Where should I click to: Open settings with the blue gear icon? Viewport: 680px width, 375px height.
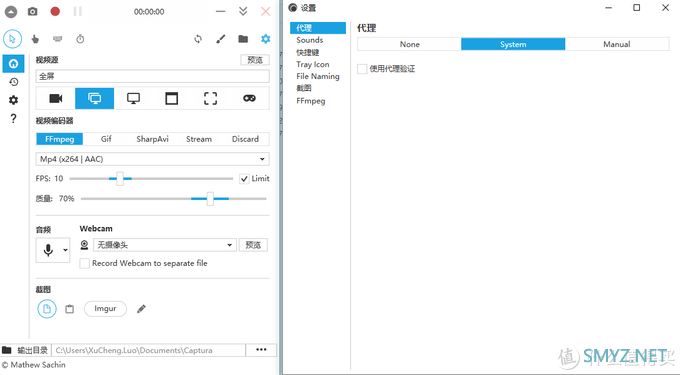click(x=265, y=39)
